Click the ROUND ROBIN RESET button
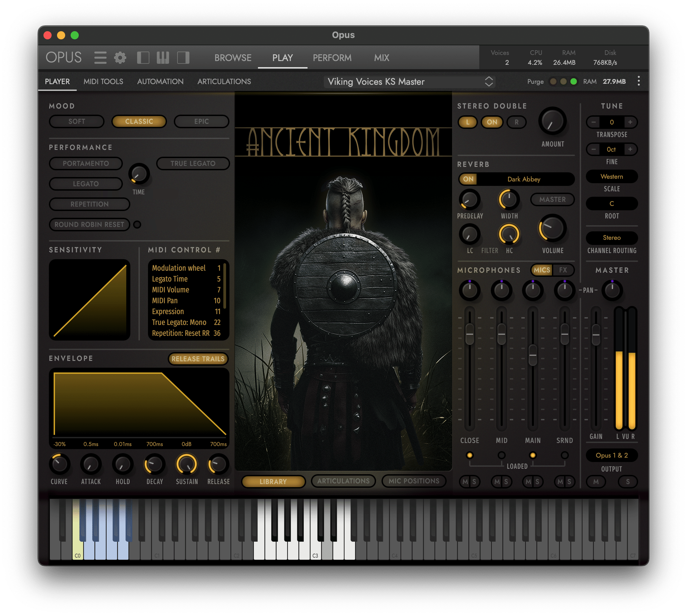 (90, 225)
